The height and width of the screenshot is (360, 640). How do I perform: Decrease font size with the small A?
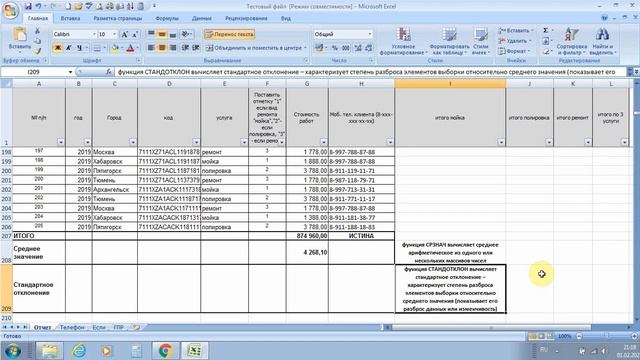tap(135, 34)
